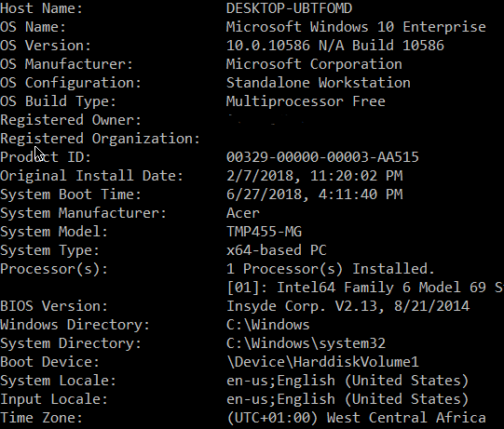Click the Standalone Workstation configuration text
The width and height of the screenshot is (504, 429).
click(319, 83)
